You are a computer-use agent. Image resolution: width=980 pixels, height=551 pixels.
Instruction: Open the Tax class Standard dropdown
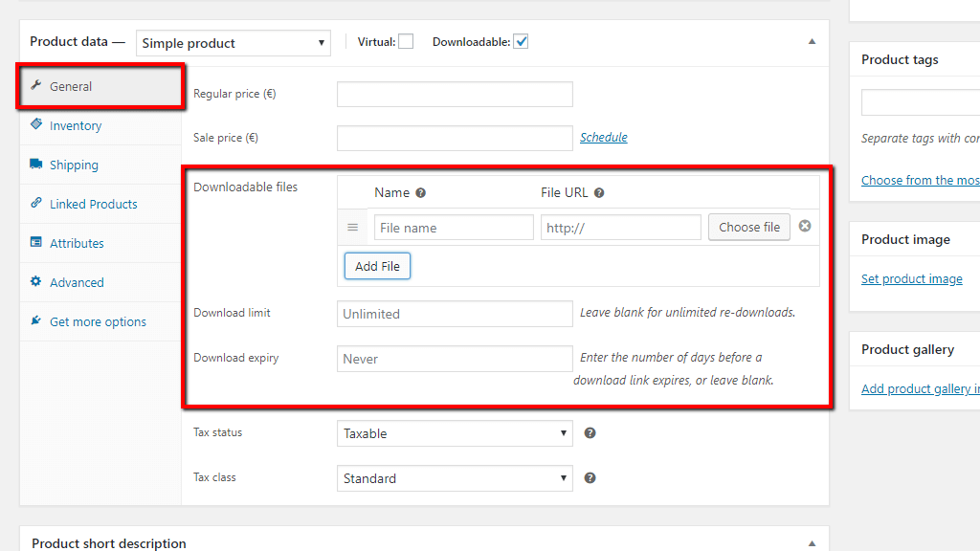tap(455, 478)
